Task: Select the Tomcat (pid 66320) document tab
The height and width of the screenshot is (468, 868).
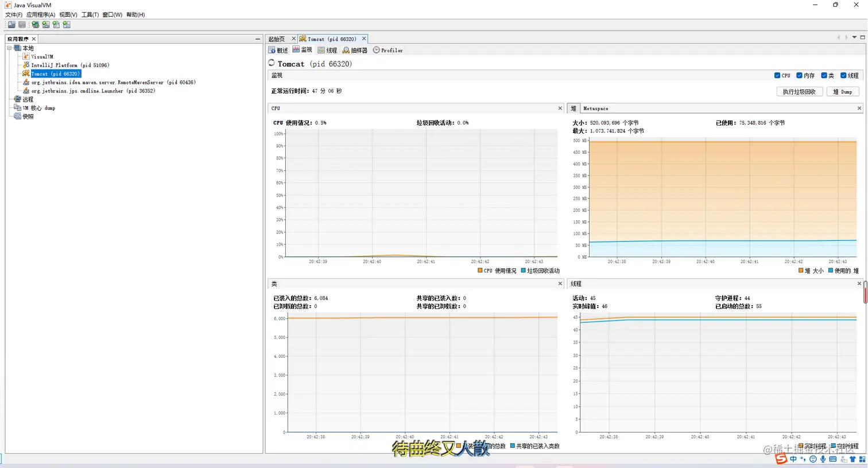Action: point(332,39)
